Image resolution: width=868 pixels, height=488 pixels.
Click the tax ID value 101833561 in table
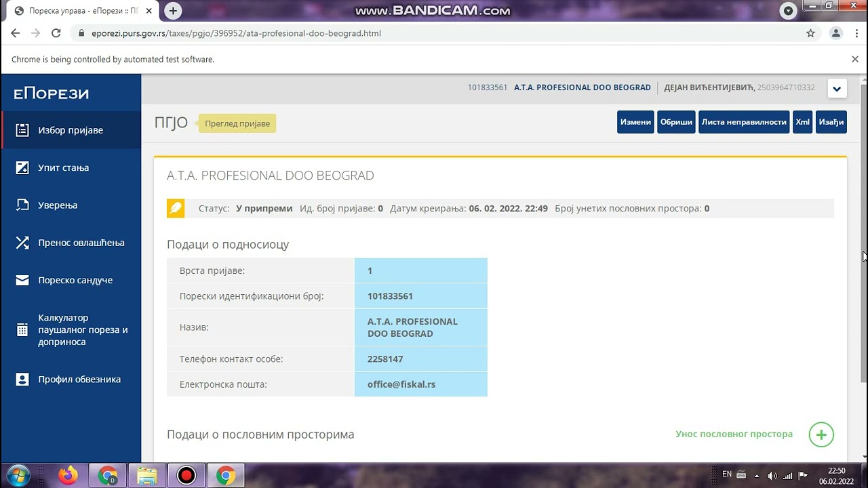[390, 296]
